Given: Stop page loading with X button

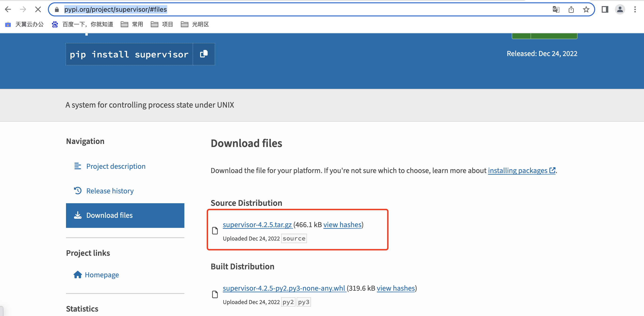Looking at the screenshot, I should pyautogui.click(x=38, y=9).
